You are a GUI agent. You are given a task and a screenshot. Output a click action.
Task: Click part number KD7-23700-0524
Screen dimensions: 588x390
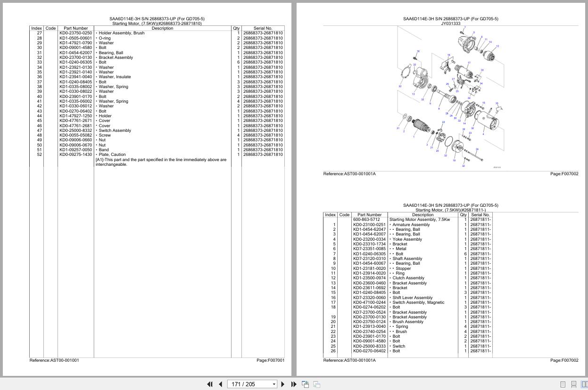pyautogui.click(x=369, y=312)
